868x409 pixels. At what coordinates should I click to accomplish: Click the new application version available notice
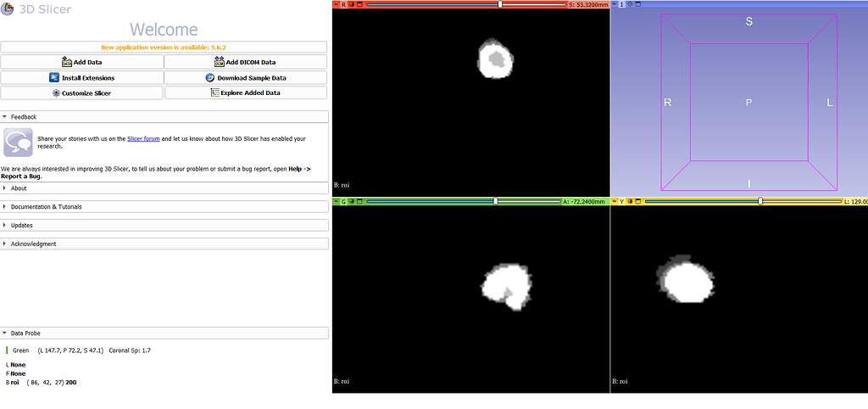click(164, 48)
